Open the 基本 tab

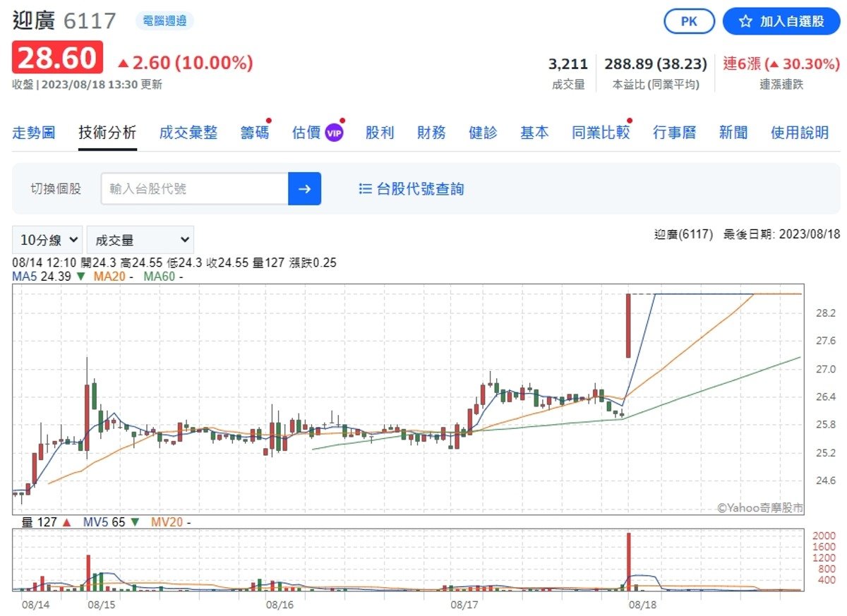[534, 132]
